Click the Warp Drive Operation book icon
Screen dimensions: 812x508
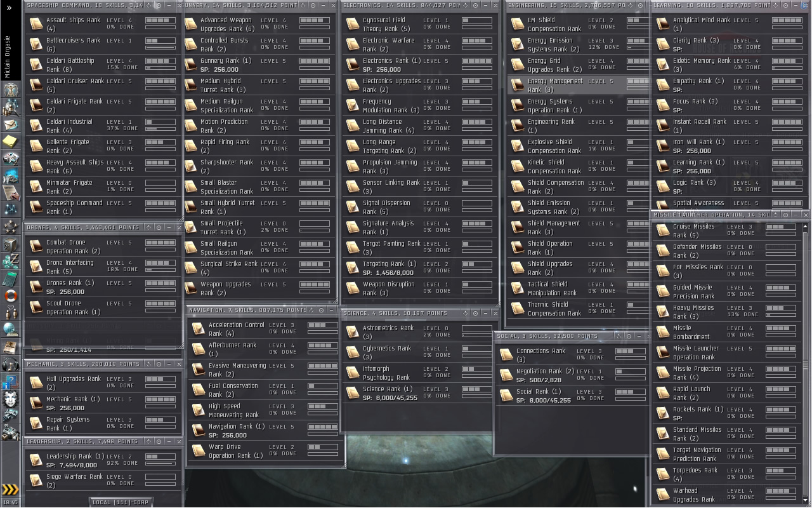199,451
